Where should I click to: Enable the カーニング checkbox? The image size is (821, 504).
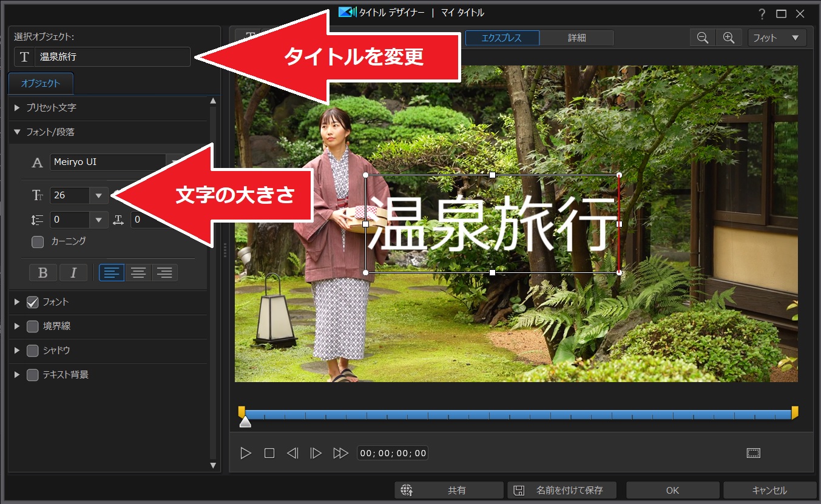point(37,241)
